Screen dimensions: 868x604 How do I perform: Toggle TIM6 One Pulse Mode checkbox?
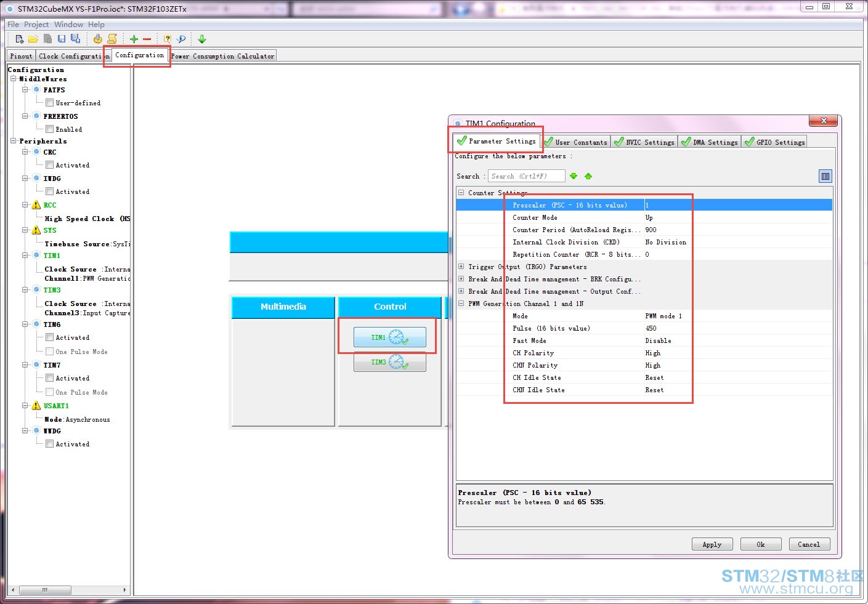(50, 352)
